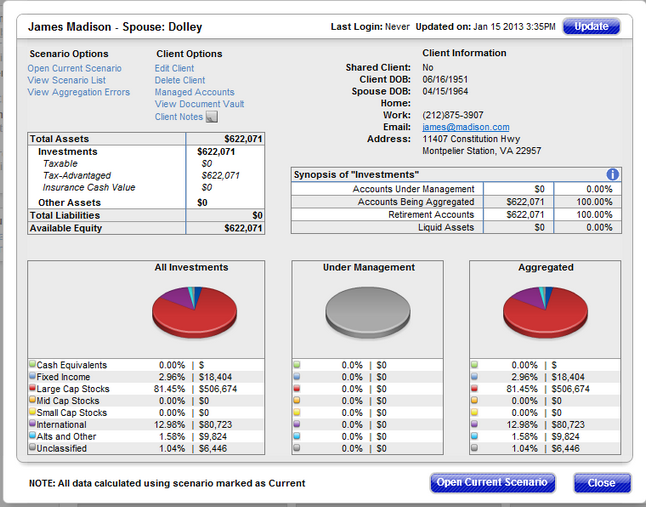Click the 11407 Constitution Hwy address line
Screen dimensions: 646x507
pos(471,139)
